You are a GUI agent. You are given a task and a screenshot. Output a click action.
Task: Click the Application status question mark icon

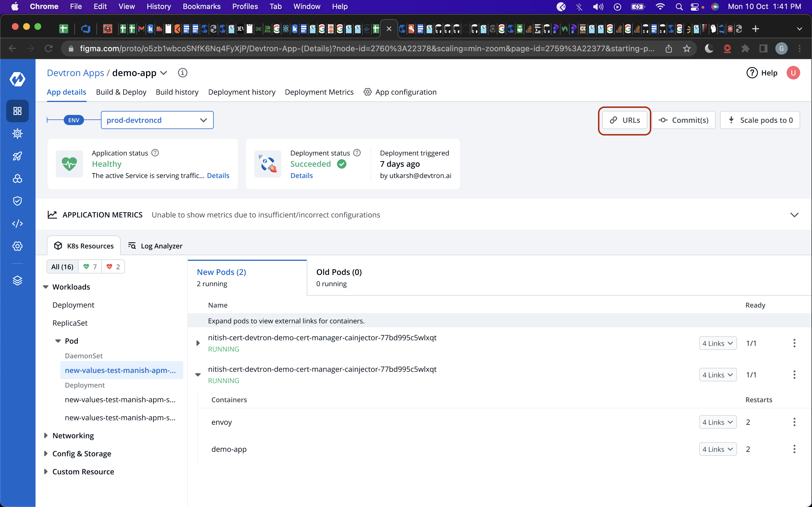pyautogui.click(x=155, y=153)
